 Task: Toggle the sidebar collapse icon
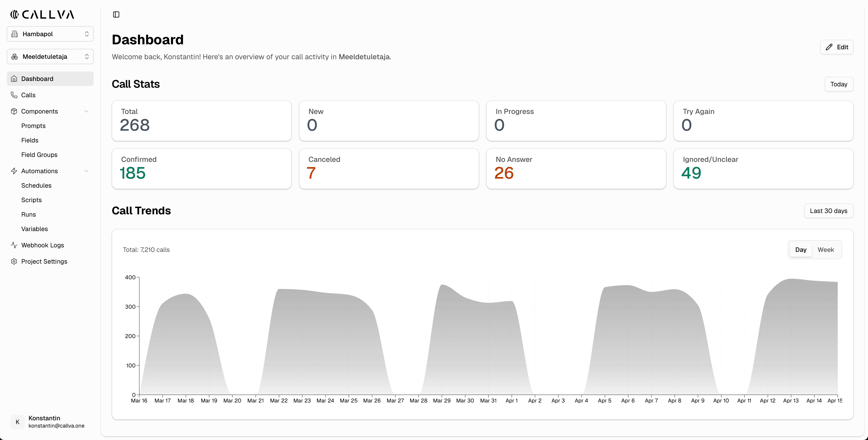(116, 14)
